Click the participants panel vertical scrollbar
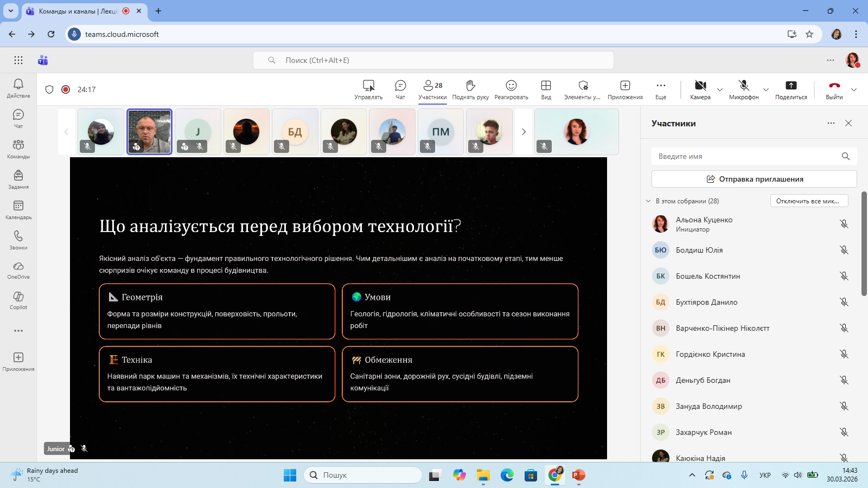This screenshot has height=488, width=868. coord(864,244)
